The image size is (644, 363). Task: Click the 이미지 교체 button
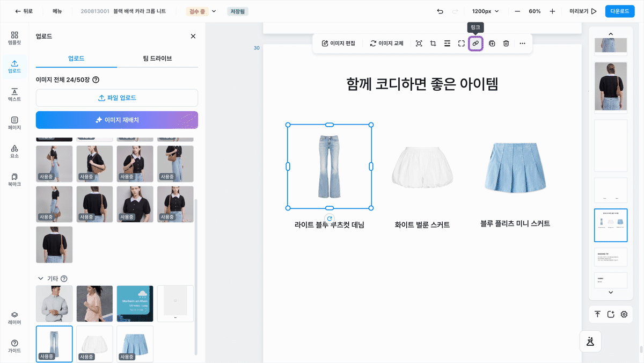click(x=386, y=43)
